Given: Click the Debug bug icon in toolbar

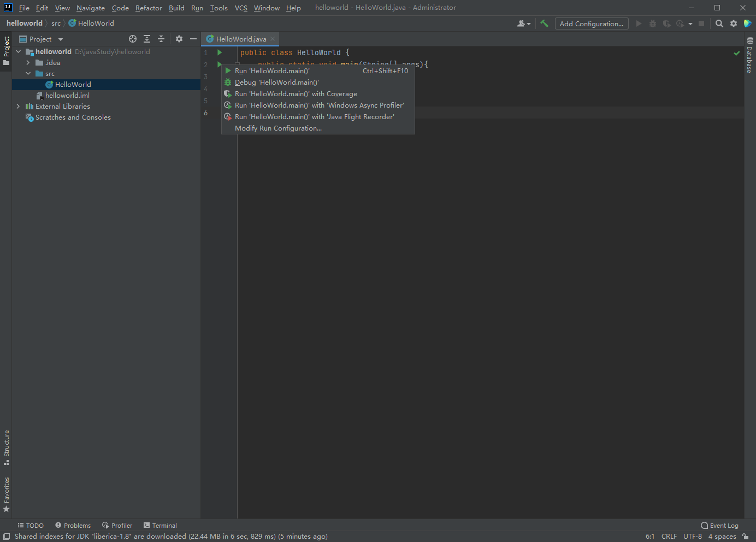Looking at the screenshot, I should tap(652, 23).
